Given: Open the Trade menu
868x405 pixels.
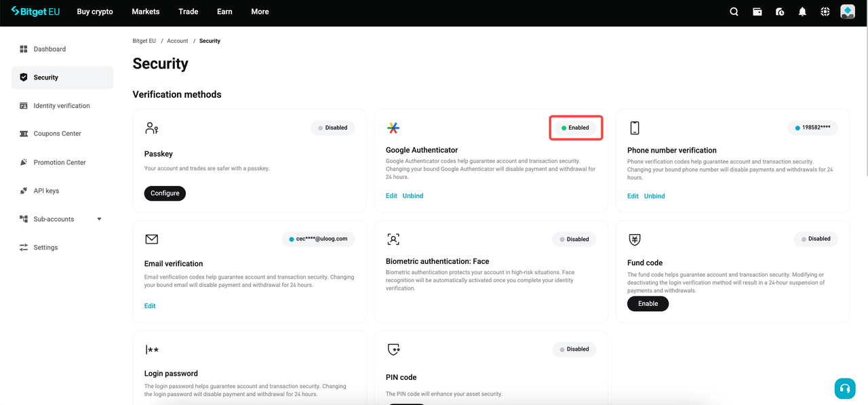Looking at the screenshot, I should 189,12.
